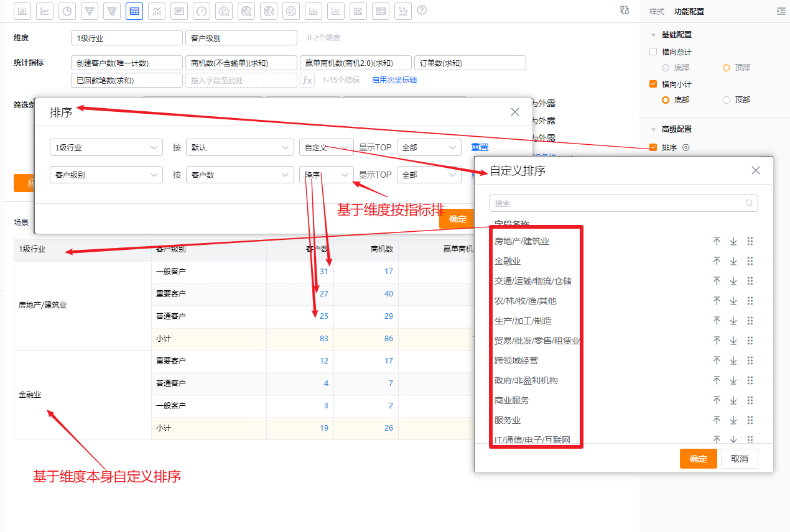Open sort settings gear next to 排序
This screenshot has height=532, width=790.
pyautogui.click(x=686, y=148)
